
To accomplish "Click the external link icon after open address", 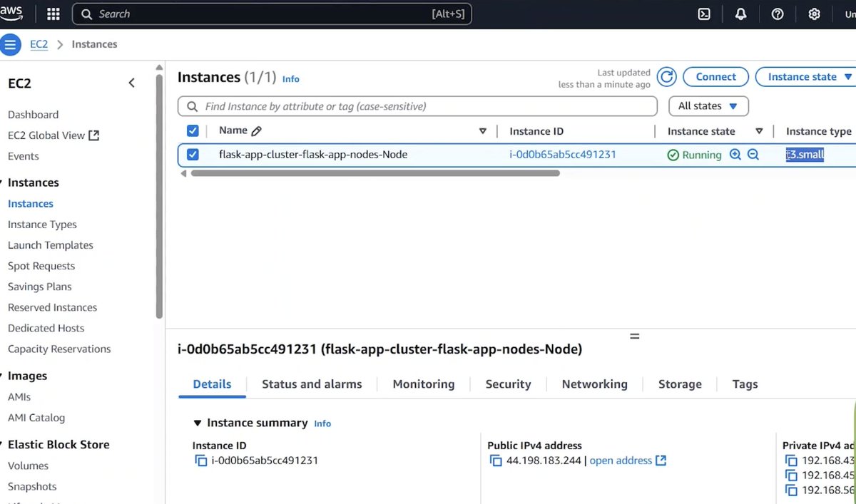I will (661, 461).
